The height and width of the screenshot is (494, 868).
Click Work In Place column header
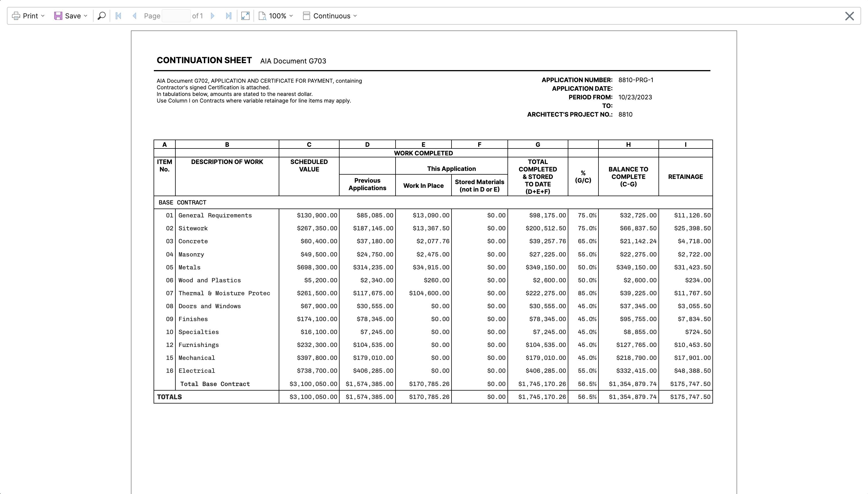423,186
